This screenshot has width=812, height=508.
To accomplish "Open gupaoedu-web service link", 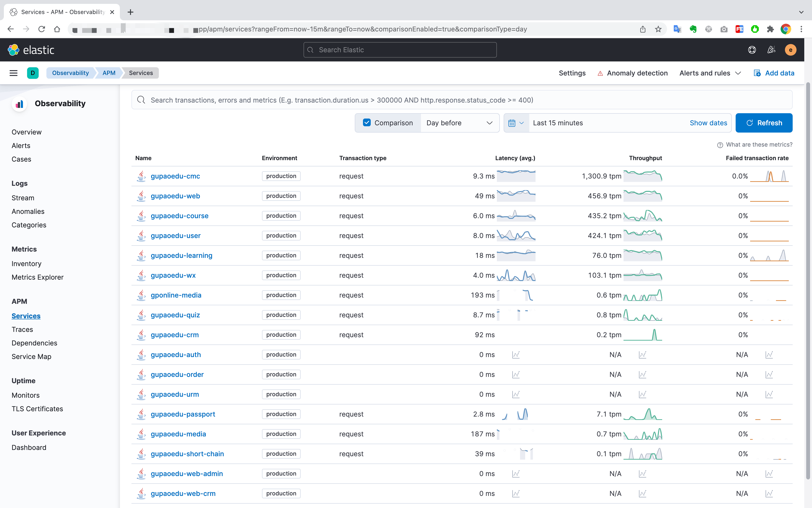I will pyautogui.click(x=175, y=196).
